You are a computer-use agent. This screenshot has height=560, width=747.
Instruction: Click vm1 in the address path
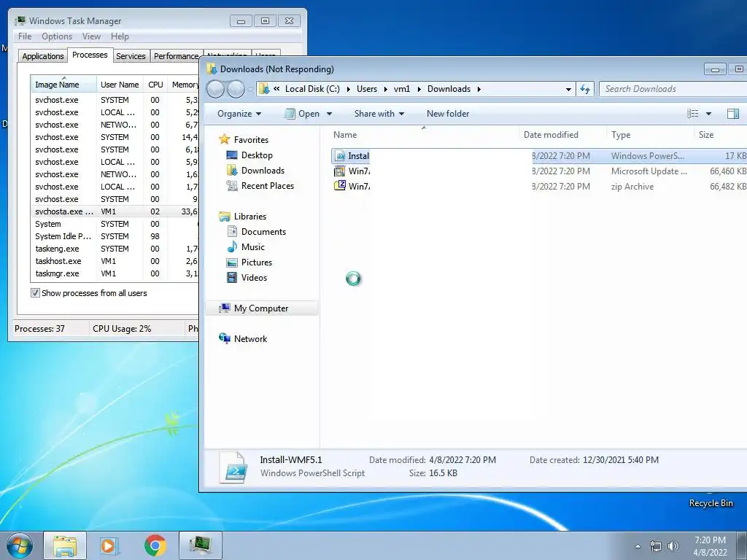coord(402,89)
